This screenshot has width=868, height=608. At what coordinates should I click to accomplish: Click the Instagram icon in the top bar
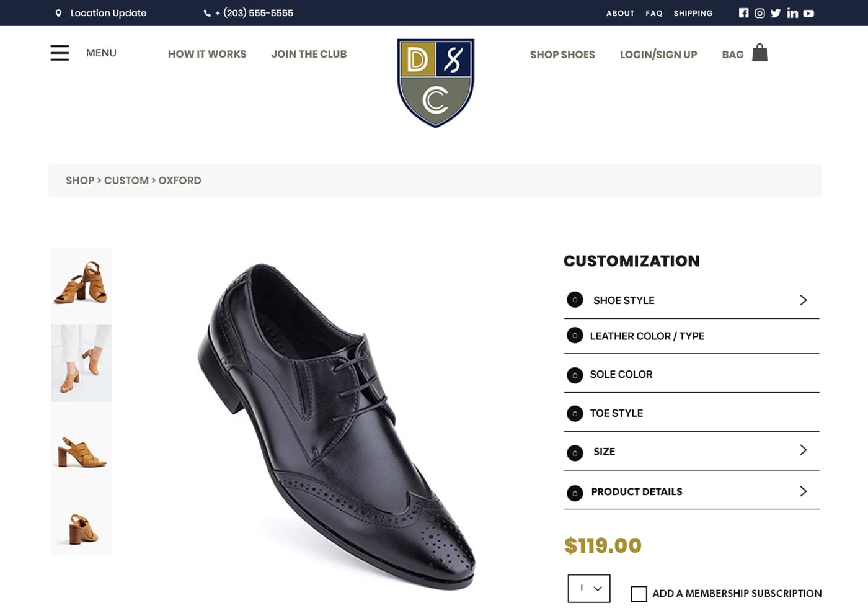coord(759,12)
